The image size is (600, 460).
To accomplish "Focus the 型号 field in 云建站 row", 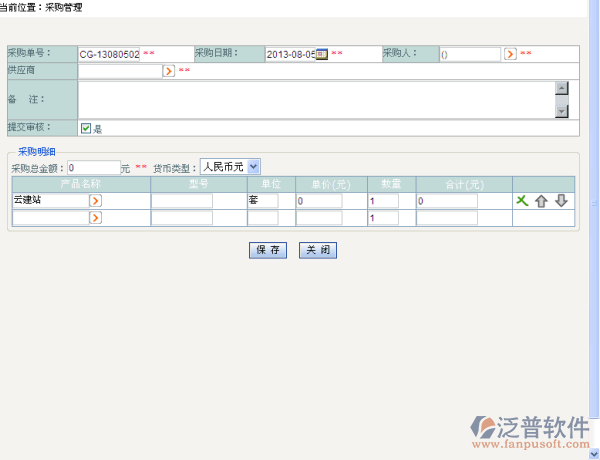I will (182, 201).
